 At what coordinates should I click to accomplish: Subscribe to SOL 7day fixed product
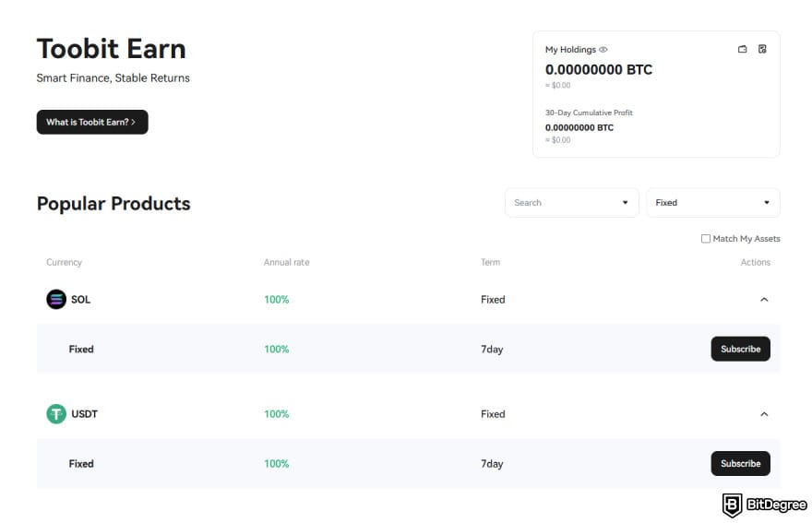[741, 349]
